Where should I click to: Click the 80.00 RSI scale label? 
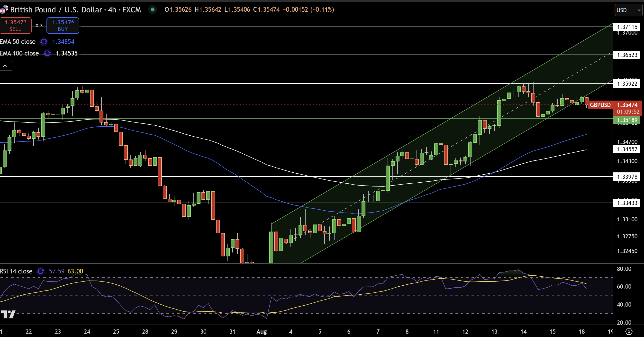tap(624, 269)
